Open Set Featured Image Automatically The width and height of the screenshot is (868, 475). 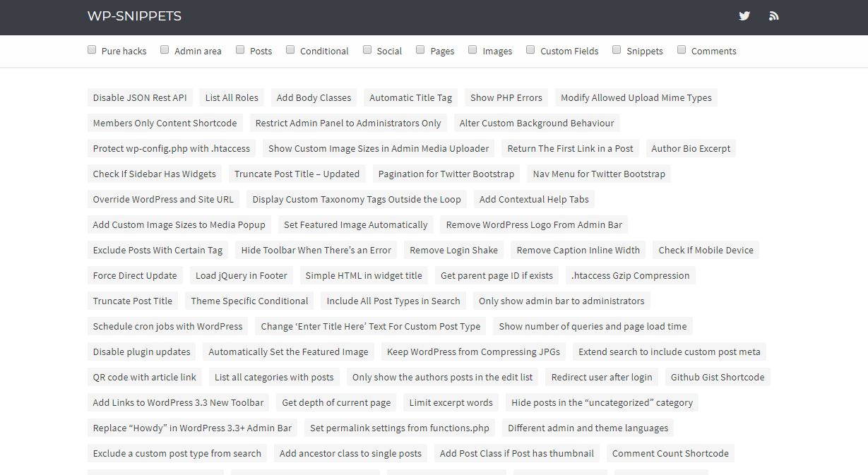coord(356,224)
